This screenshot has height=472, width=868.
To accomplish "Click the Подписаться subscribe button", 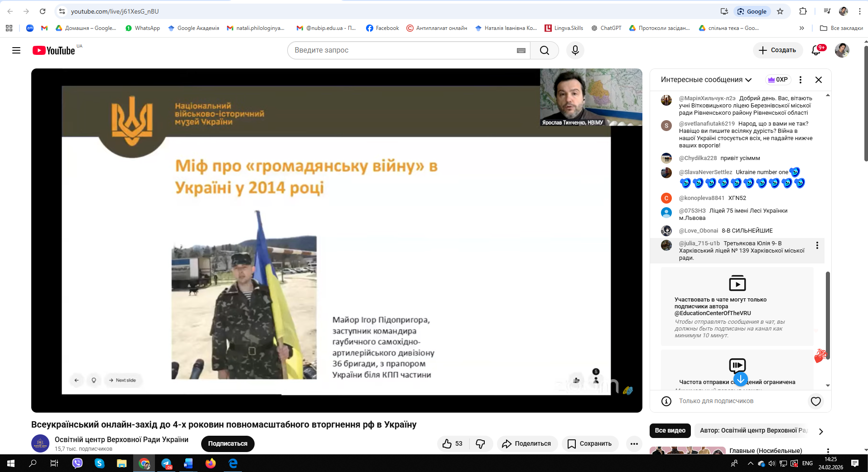I will [x=227, y=444].
